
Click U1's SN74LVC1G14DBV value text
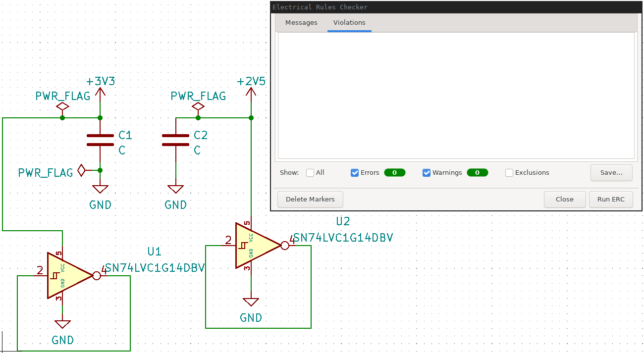pos(156,268)
